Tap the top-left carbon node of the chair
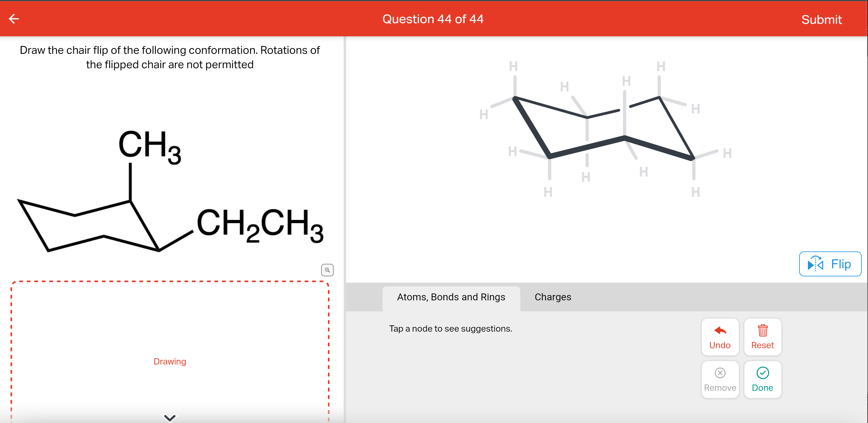The height and width of the screenshot is (423, 868). click(514, 98)
